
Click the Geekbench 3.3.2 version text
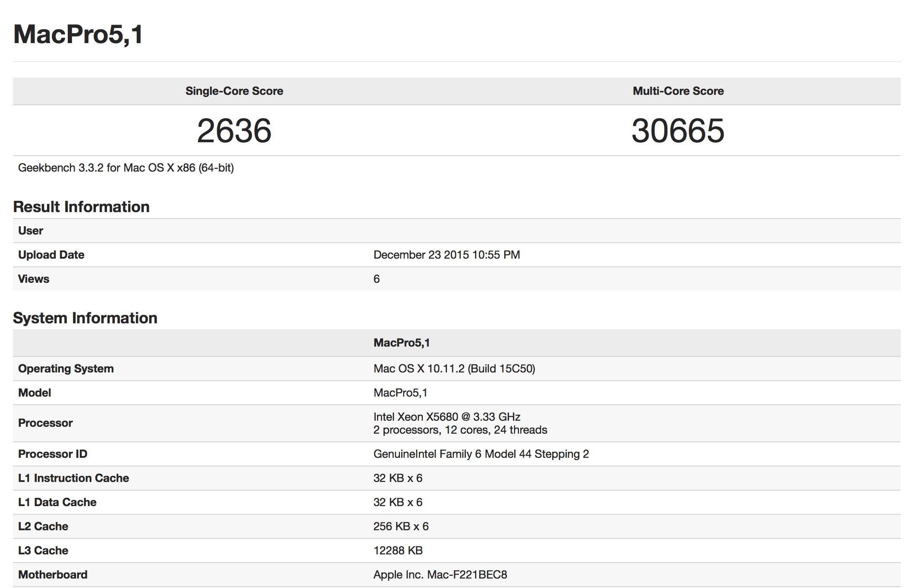[126, 168]
